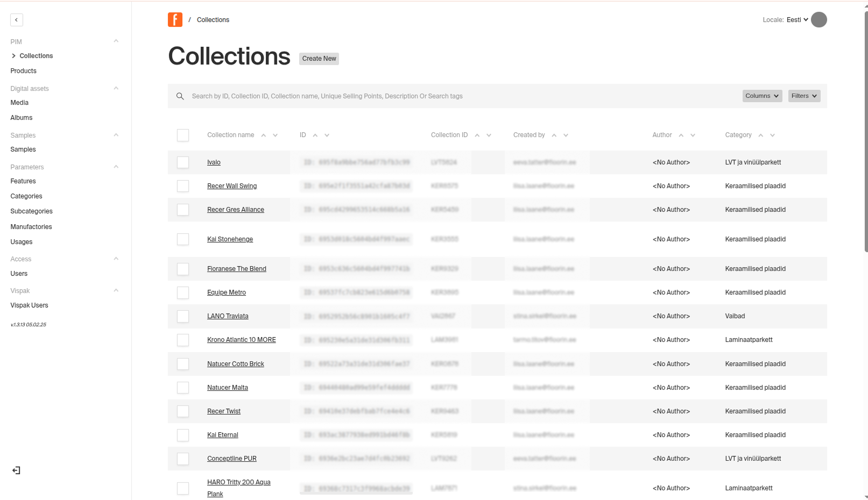Sort Category column descending arrow
This screenshot has width=868, height=500.
(772, 135)
